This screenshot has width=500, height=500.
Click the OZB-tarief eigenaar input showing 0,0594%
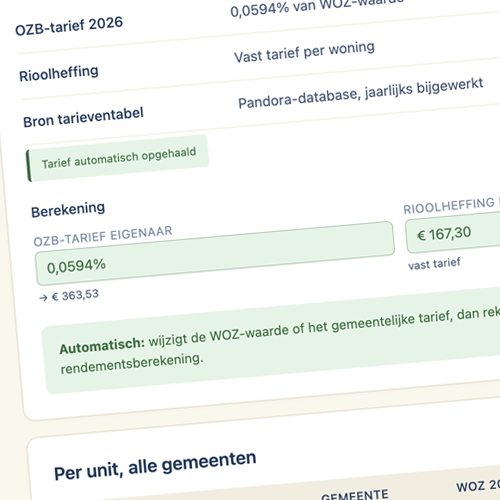(x=215, y=253)
